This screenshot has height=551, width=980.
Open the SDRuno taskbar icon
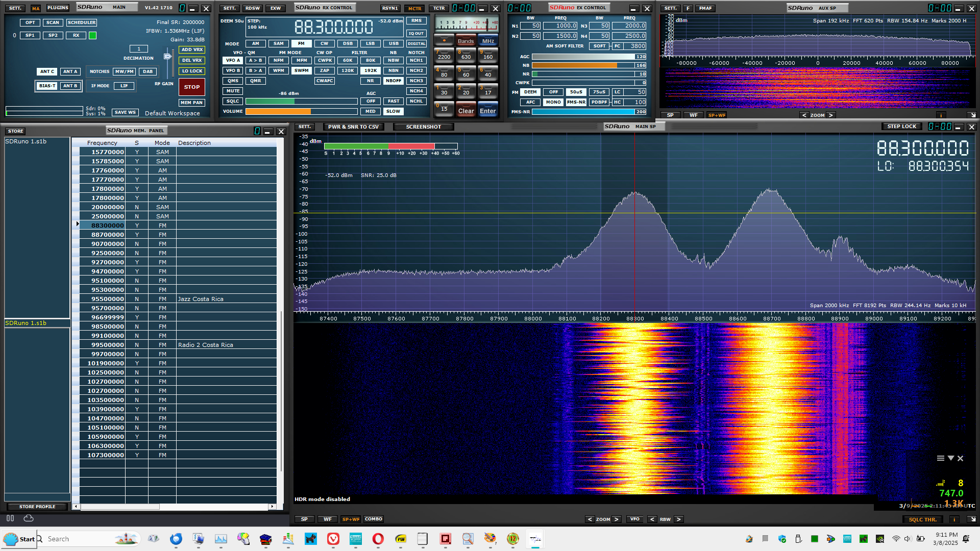tap(535, 539)
